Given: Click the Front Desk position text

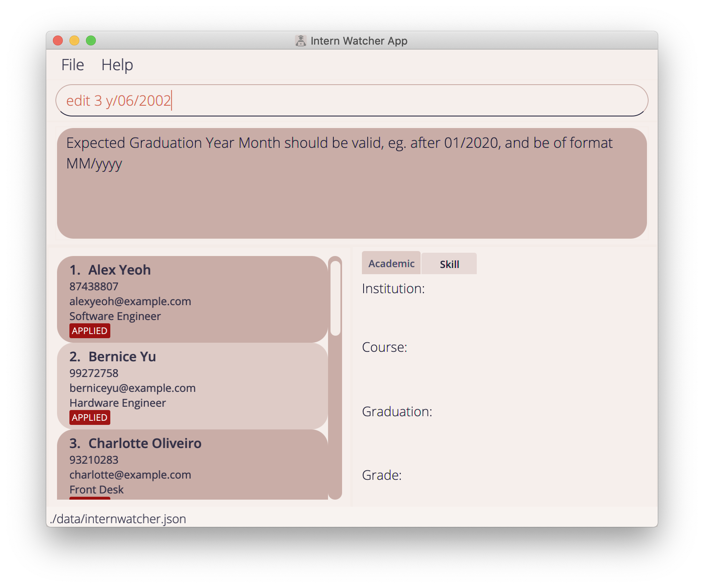Looking at the screenshot, I should tap(97, 490).
